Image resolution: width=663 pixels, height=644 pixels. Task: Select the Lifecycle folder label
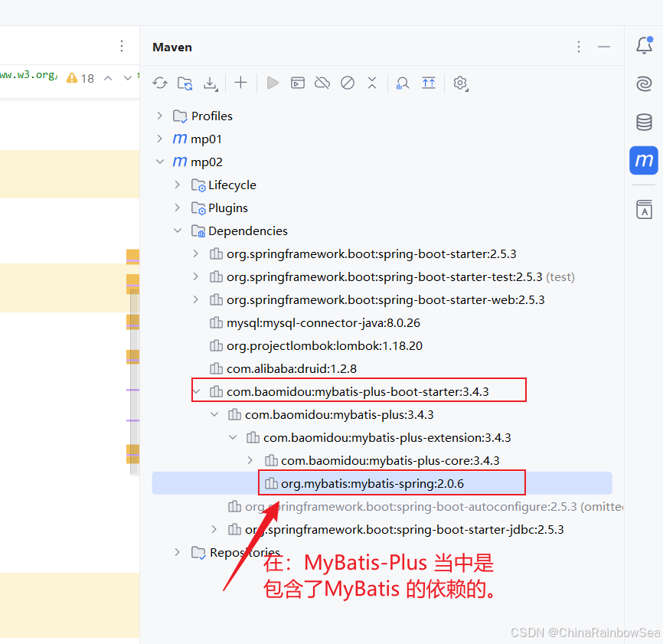pyautogui.click(x=232, y=185)
